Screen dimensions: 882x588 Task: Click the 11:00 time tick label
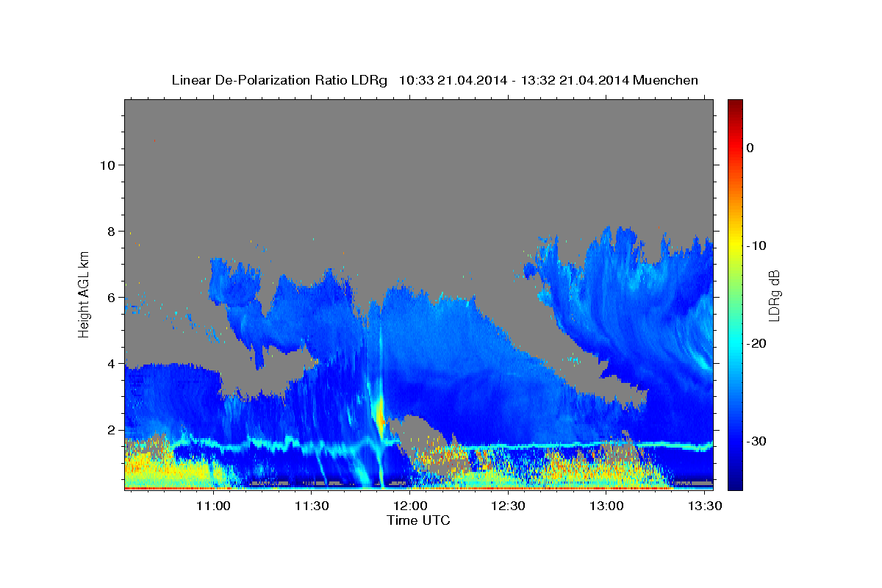[213, 506]
